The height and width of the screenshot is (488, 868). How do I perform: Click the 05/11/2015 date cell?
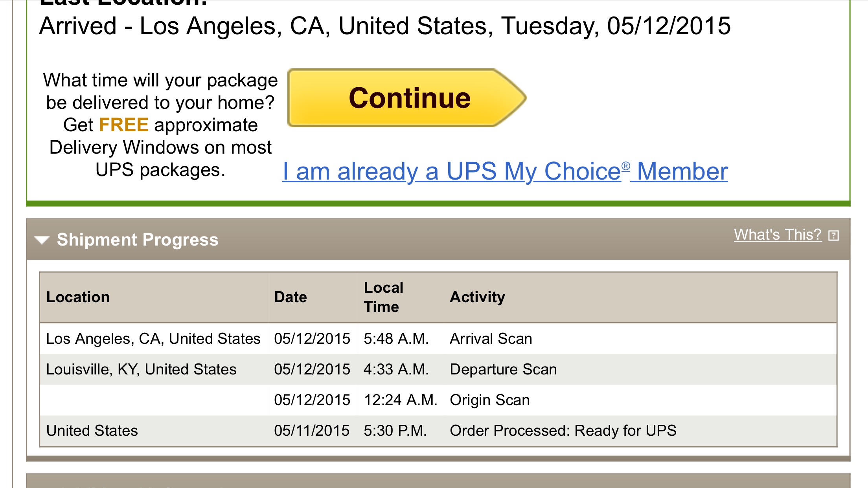(312, 431)
